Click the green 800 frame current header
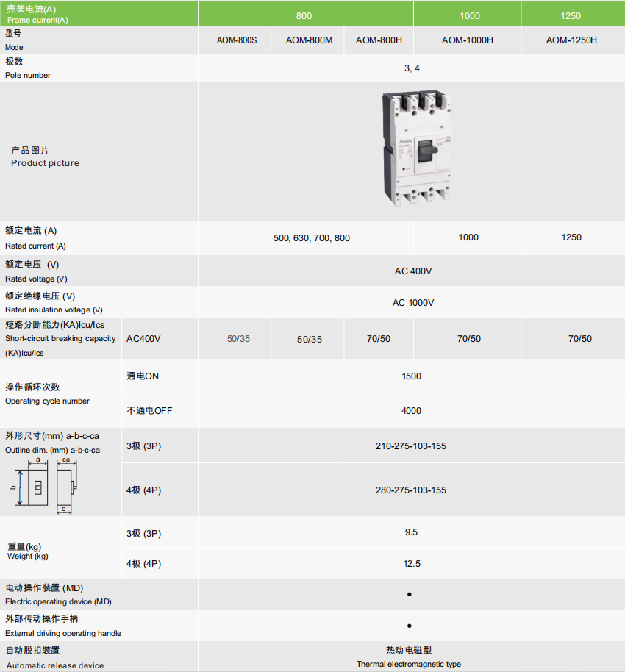The width and height of the screenshot is (625, 672). [x=304, y=15]
